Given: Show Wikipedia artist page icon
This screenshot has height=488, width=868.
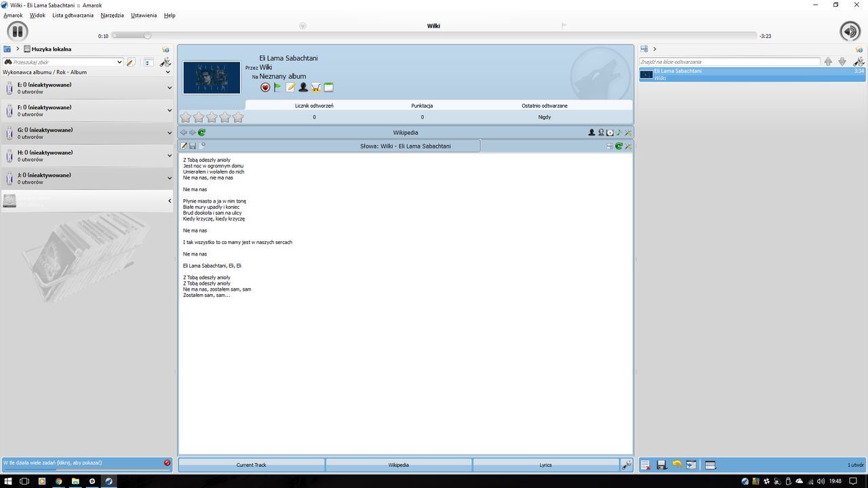Looking at the screenshot, I should click(x=592, y=133).
